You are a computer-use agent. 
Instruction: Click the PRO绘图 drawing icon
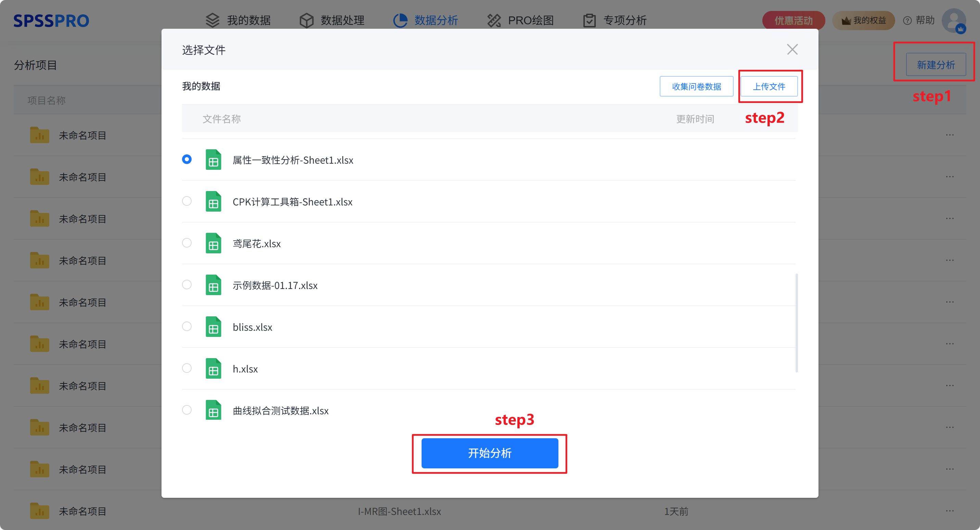pyautogui.click(x=494, y=21)
